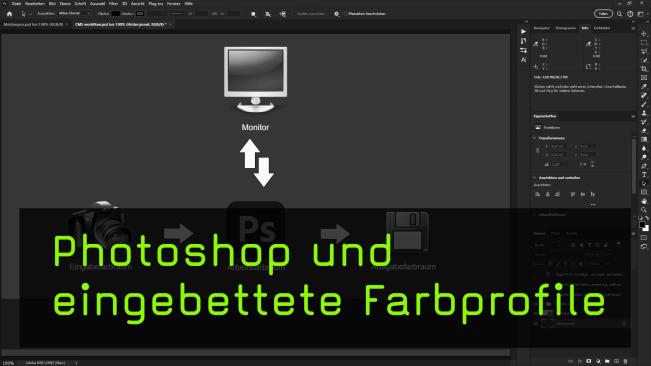Select the Lasso tool
This screenshot has width=651, height=366.
point(644,51)
